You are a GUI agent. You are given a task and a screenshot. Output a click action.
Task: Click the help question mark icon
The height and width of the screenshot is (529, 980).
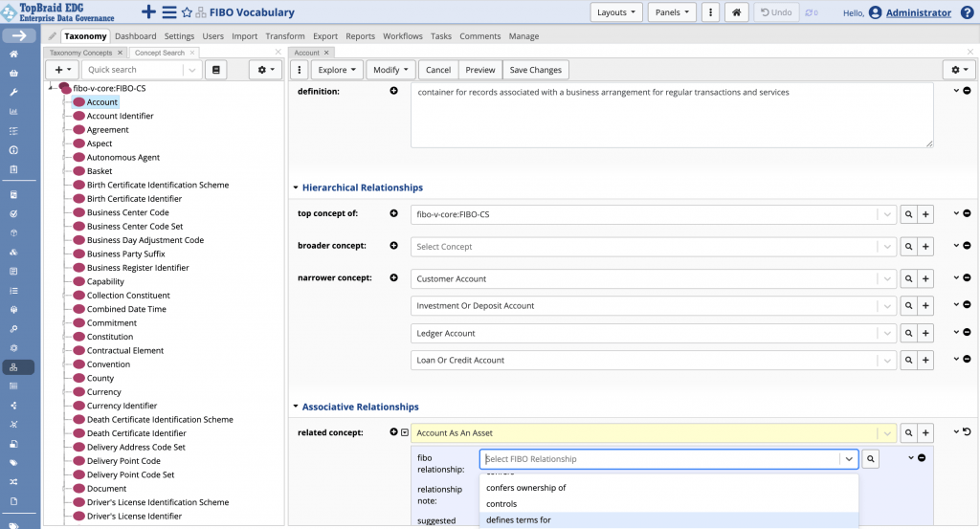pyautogui.click(x=967, y=12)
